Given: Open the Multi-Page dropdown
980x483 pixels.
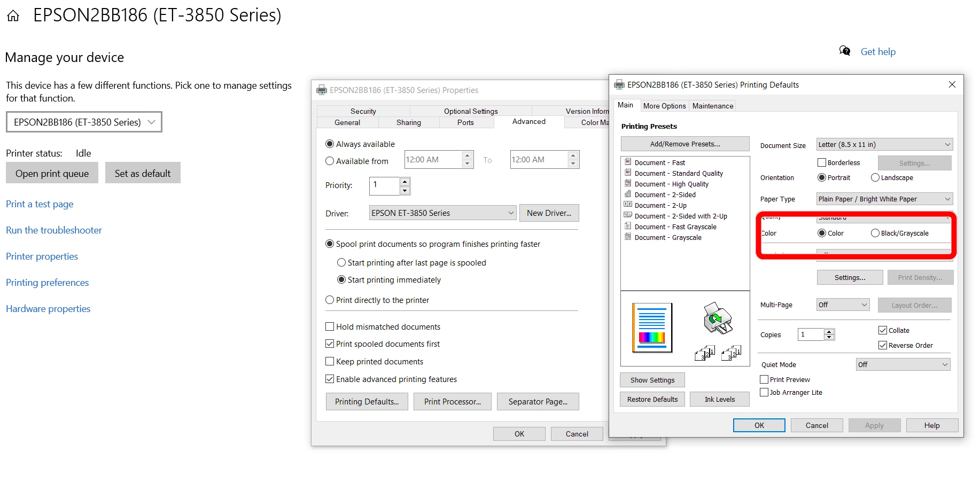Looking at the screenshot, I should coord(843,305).
